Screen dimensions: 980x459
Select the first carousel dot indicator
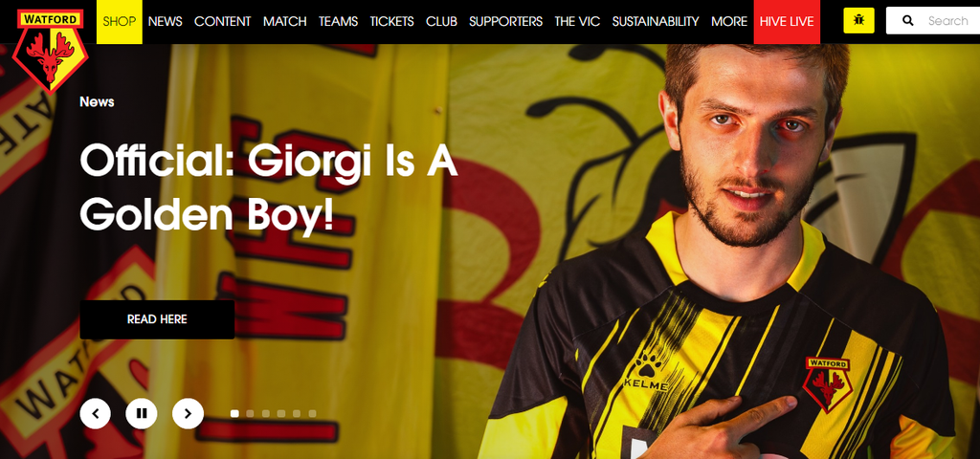(234, 413)
